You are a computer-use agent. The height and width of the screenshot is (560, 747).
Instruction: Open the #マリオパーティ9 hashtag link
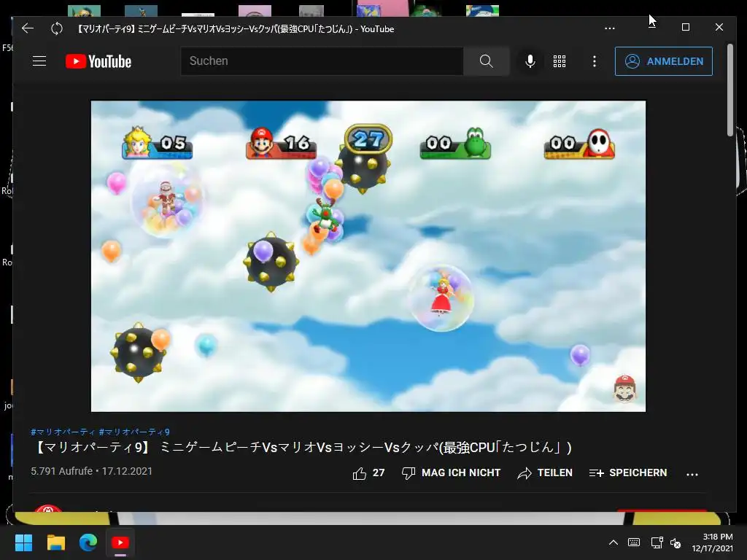pyautogui.click(x=134, y=432)
